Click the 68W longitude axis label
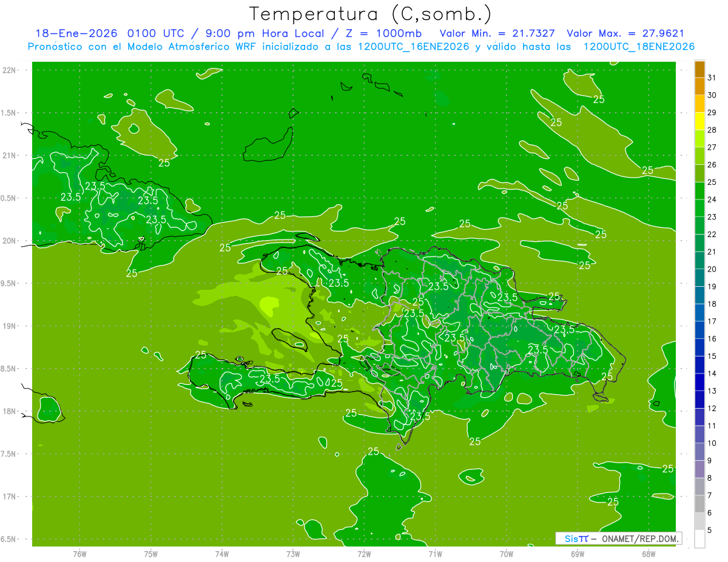This screenshot has height=562, width=728. 649,554
